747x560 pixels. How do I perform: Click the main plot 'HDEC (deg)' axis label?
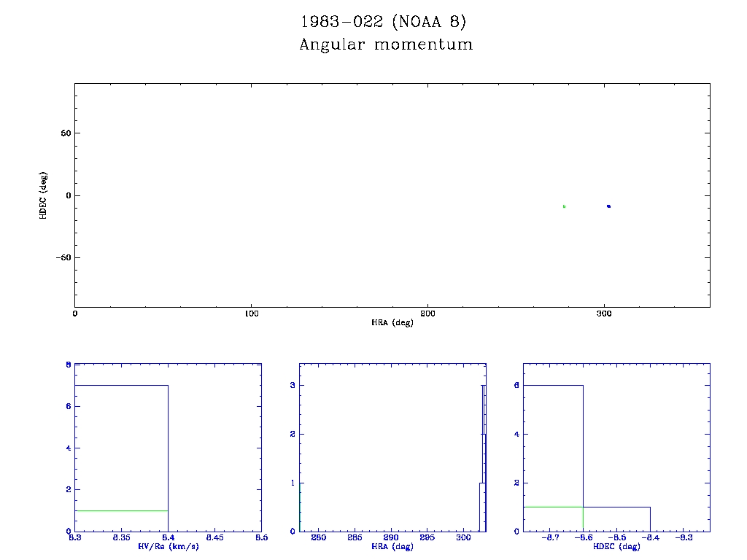click(43, 195)
